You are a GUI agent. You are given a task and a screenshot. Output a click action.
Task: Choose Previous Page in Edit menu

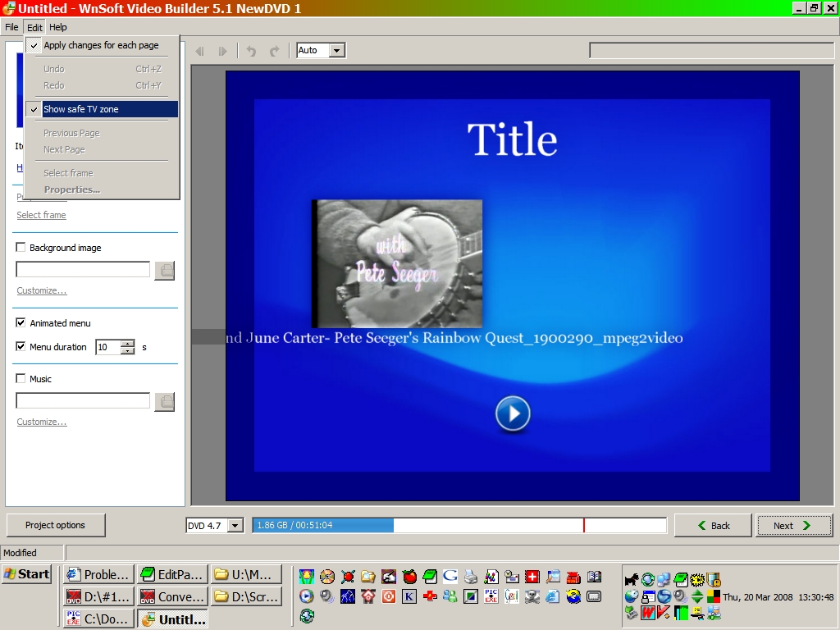[x=102, y=134]
